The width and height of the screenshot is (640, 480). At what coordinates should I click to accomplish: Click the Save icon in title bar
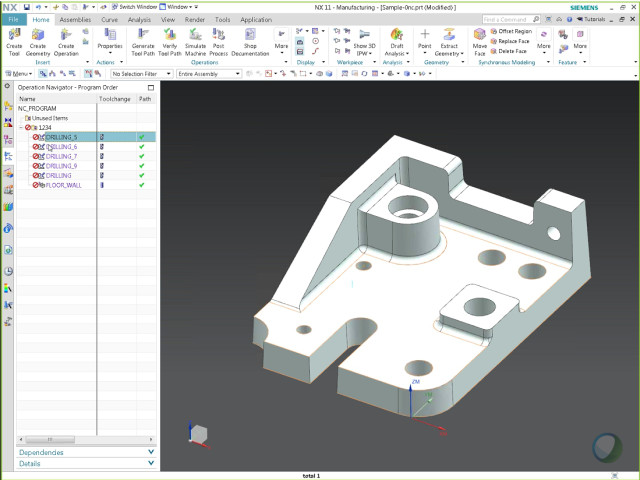[x=27, y=7]
